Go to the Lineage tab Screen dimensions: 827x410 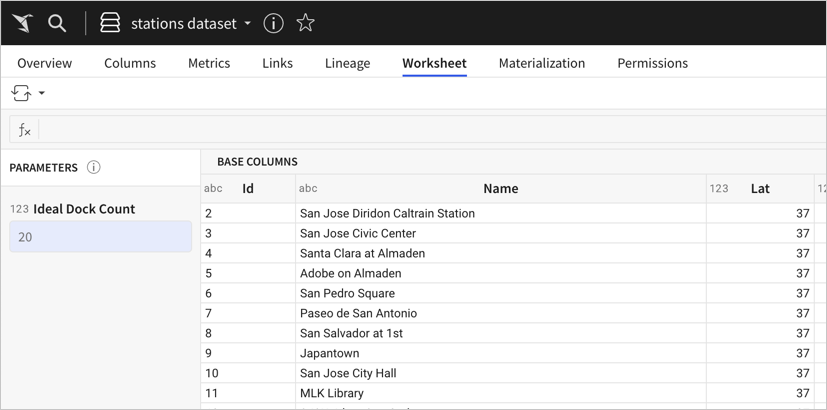(x=348, y=63)
